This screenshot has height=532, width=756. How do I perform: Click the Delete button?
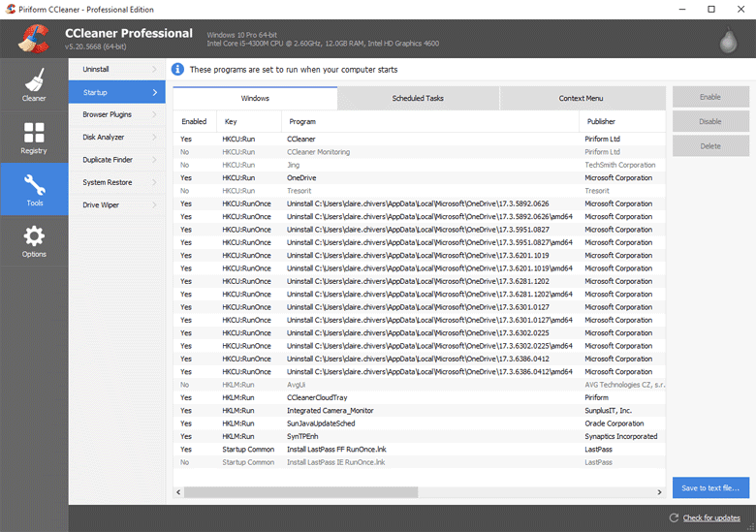pos(710,146)
